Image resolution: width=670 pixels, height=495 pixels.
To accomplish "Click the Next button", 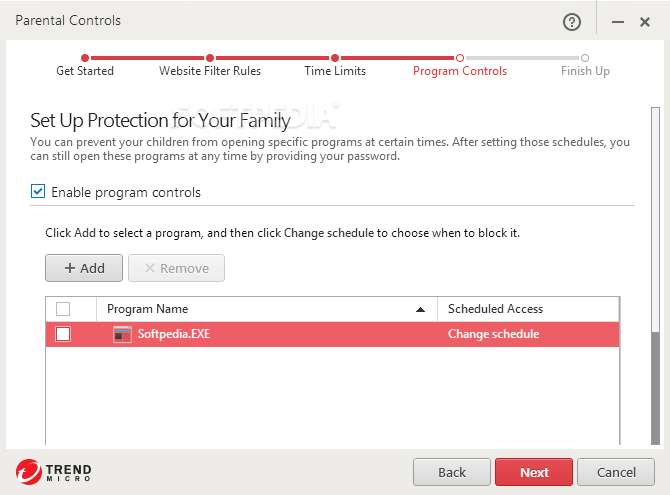I will 534,472.
